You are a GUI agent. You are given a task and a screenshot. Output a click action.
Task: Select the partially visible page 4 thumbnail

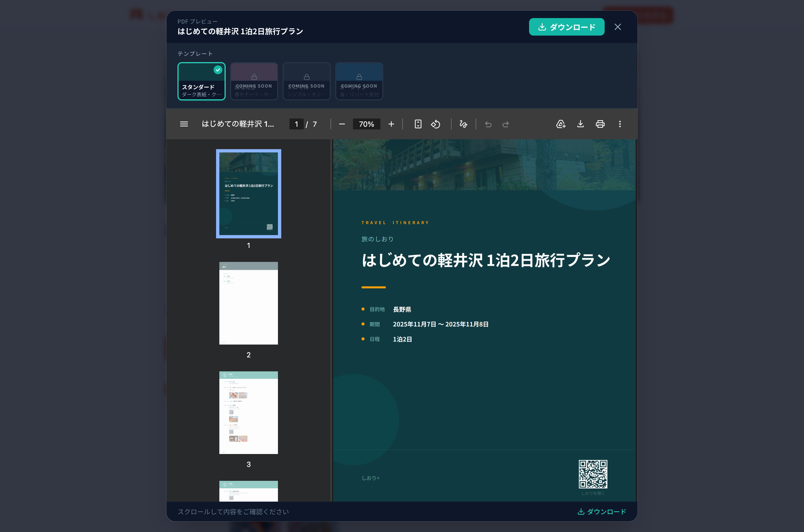click(249, 491)
